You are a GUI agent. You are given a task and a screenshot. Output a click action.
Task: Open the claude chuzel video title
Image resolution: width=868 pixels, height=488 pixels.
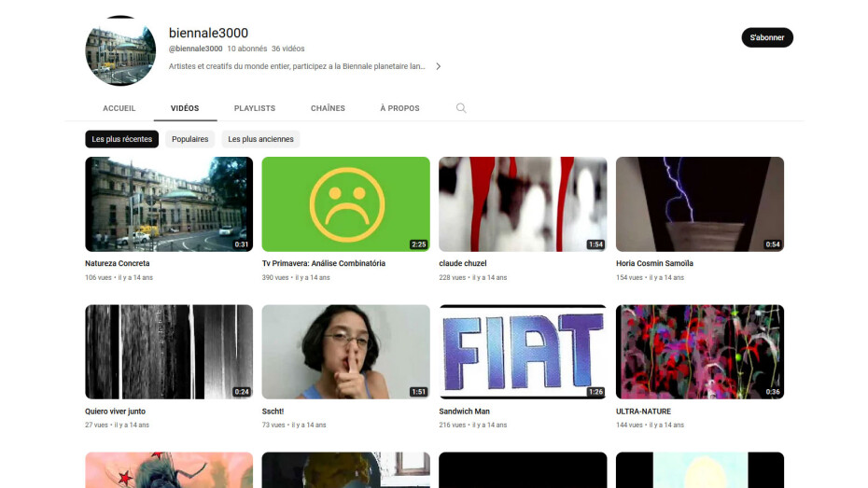[463, 263]
